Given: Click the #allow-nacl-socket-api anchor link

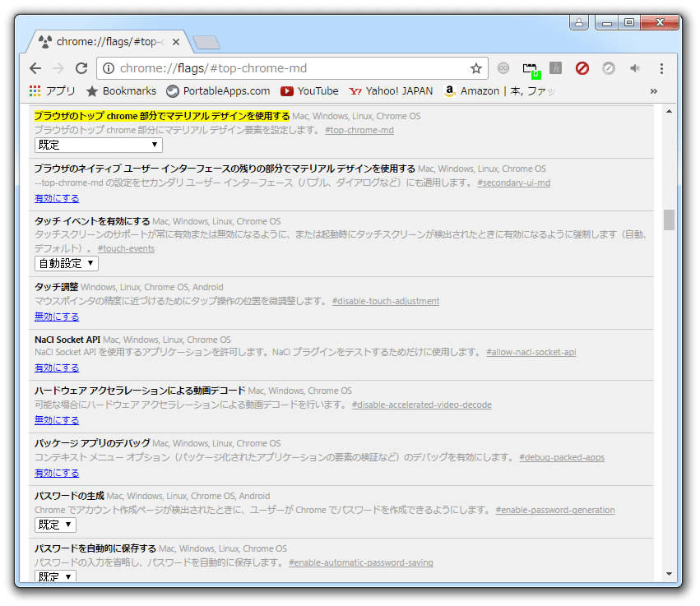Looking at the screenshot, I should pyautogui.click(x=531, y=352).
